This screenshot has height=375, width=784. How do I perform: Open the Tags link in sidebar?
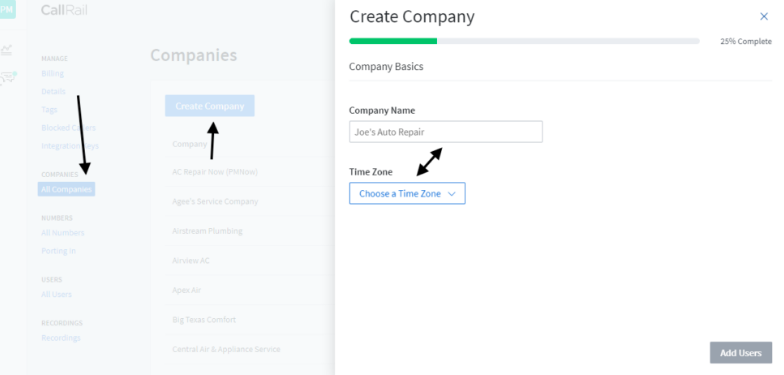point(49,110)
